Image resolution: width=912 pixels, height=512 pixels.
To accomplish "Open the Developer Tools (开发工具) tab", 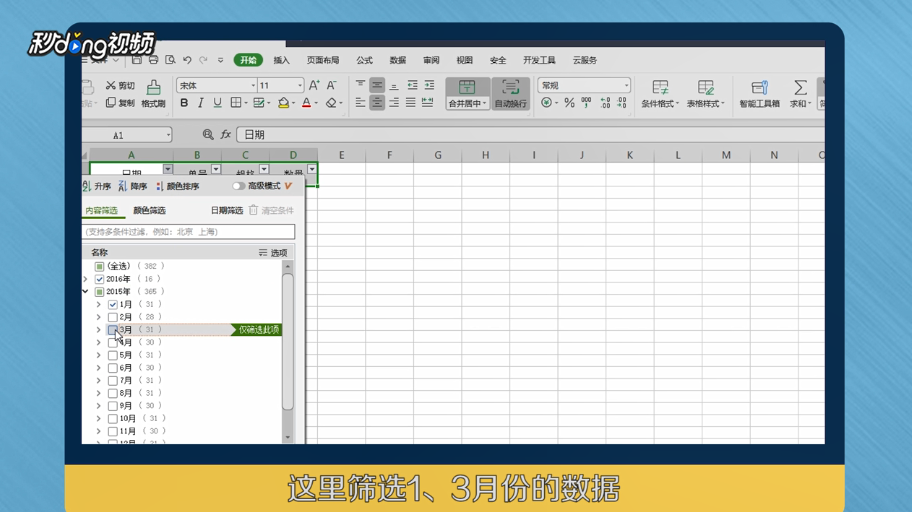I will [x=539, y=60].
